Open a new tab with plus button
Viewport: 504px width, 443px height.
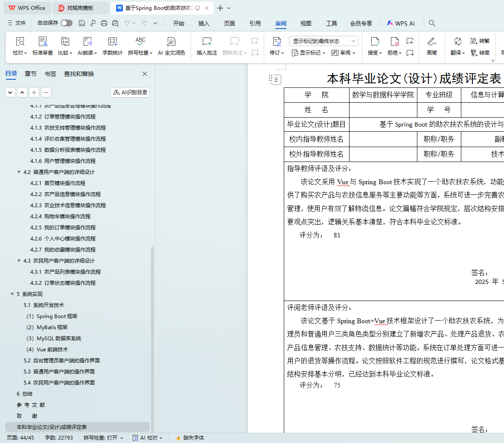220,8
